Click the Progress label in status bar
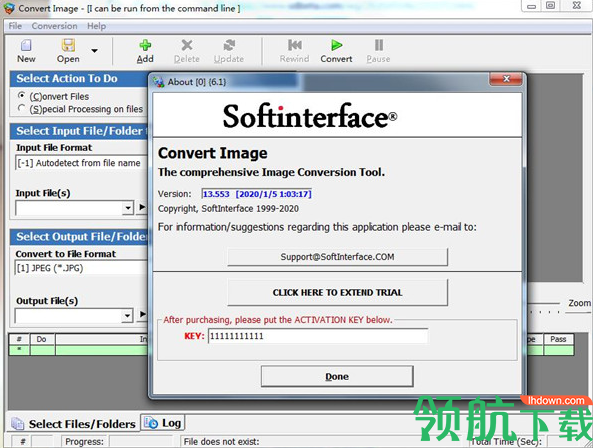The width and height of the screenshot is (593, 448). (84, 442)
